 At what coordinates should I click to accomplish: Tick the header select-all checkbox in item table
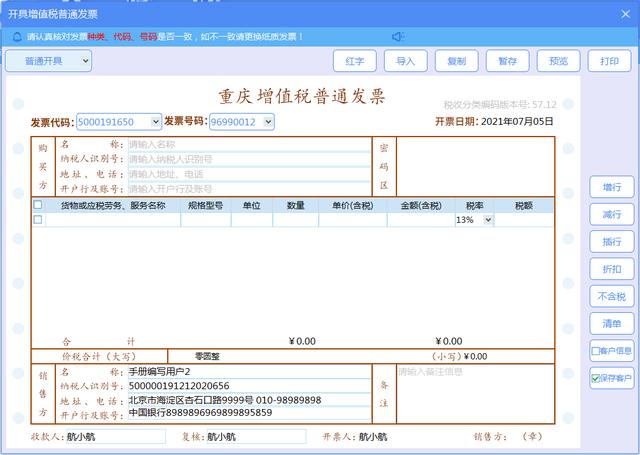pyautogui.click(x=38, y=205)
